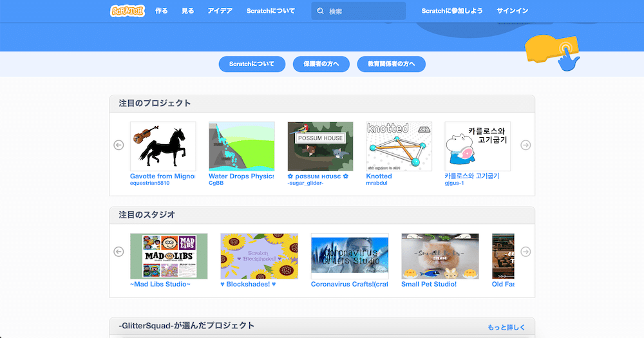Viewport: 644px width, 338px height.
Task: Open author -sugar_glider- profile link
Action: click(x=305, y=183)
